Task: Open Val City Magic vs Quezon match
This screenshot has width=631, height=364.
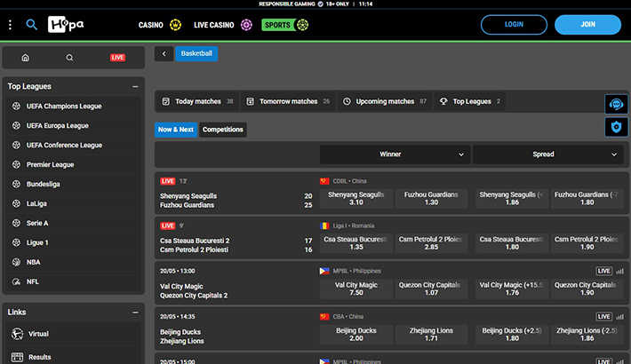Action: tap(194, 291)
